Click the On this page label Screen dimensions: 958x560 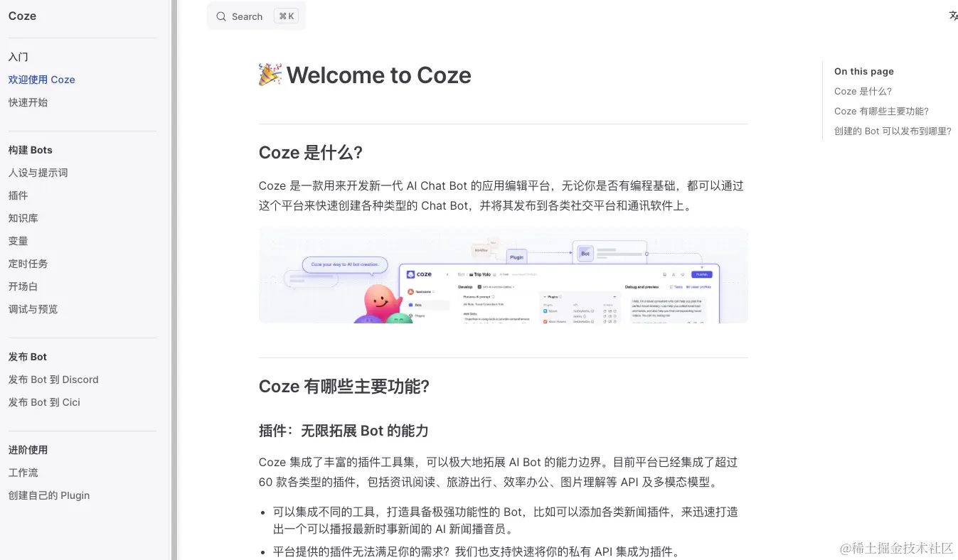click(x=864, y=71)
